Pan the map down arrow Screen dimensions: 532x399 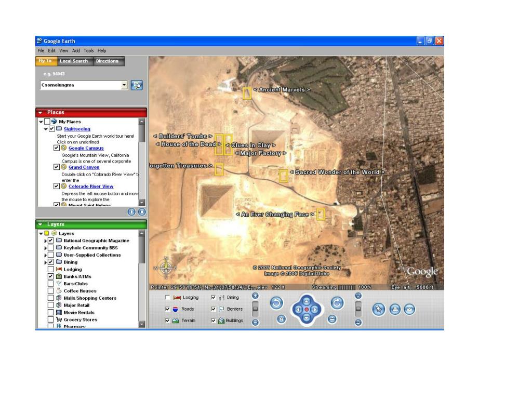click(307, 318)
